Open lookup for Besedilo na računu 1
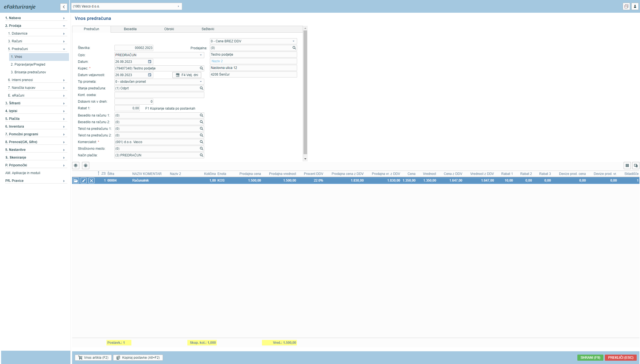Viewport: 640px width, 364px height. tap(202, 115)
